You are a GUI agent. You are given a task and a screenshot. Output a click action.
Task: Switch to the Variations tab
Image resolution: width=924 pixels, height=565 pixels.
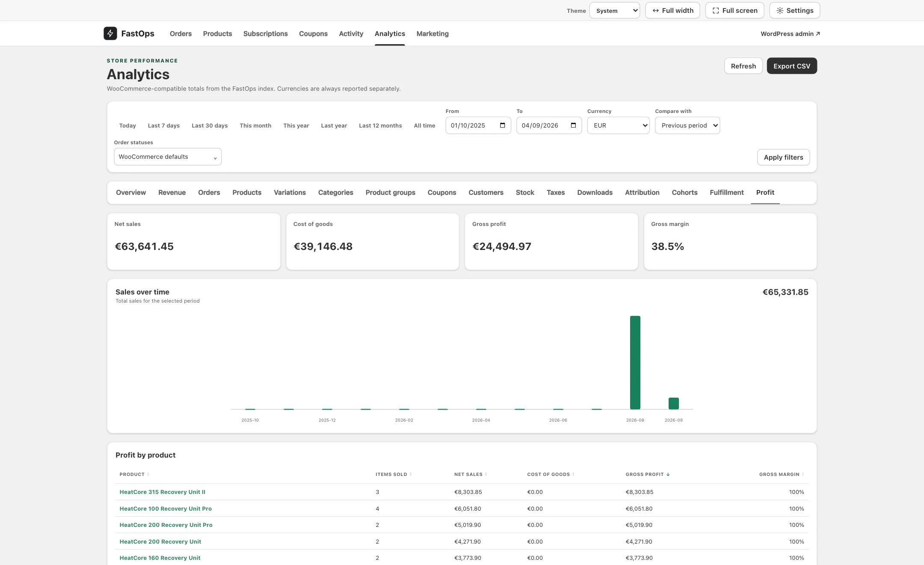pyautogui.click(x=290, y=193)
